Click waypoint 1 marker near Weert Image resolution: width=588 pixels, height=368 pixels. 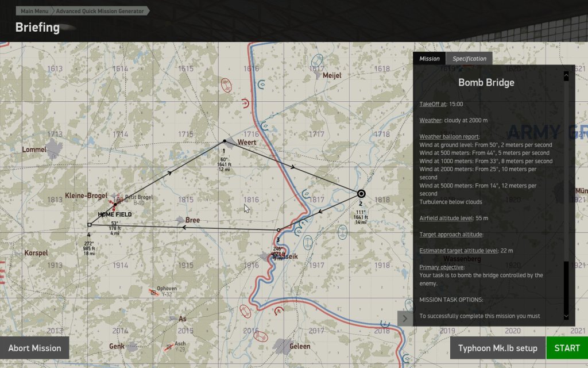tap(225, 141)
